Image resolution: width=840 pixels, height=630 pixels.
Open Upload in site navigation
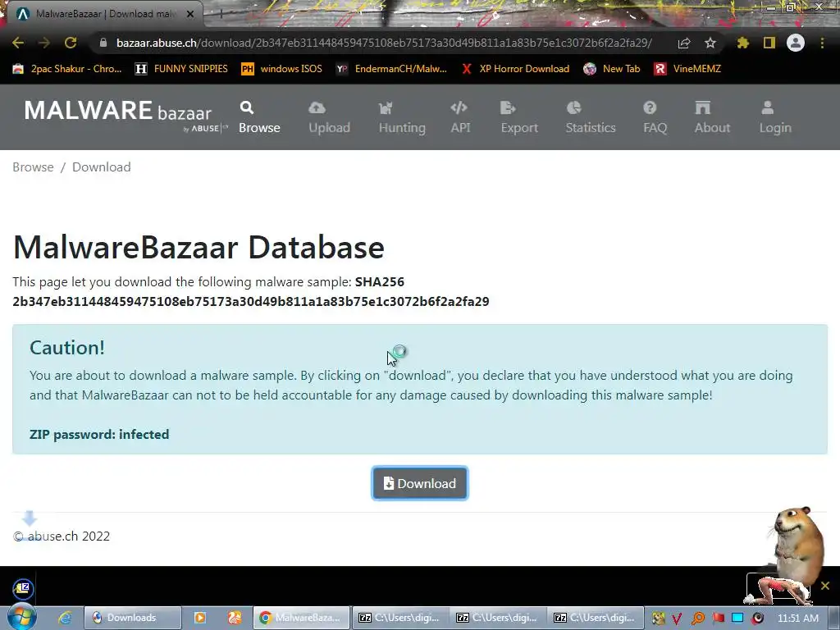pyautogui.click(x=329, y=117)
